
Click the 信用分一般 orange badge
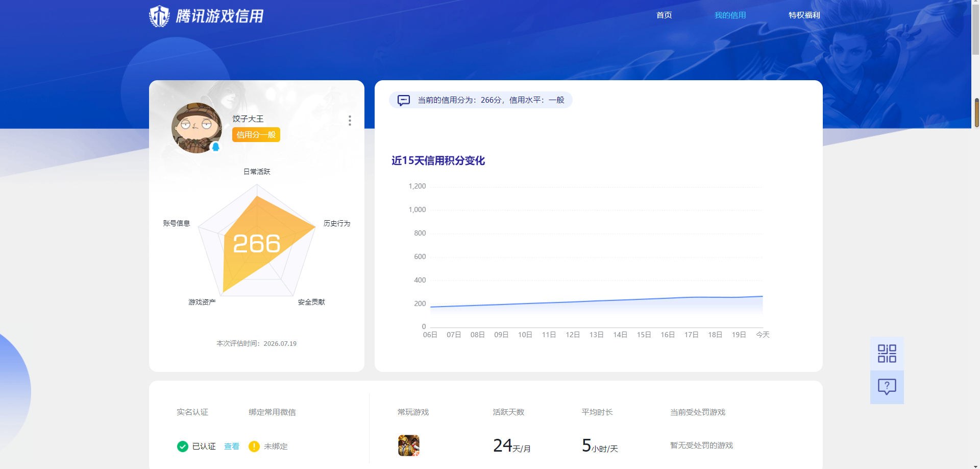pos(256,135)
